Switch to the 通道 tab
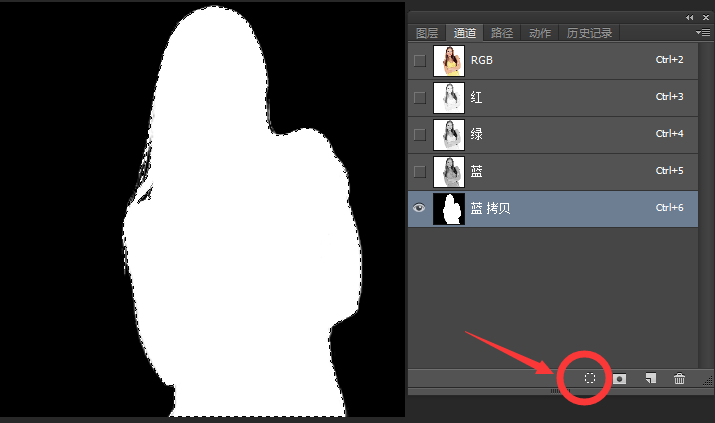This screenshot has width=715, height=423. pos(465,33)
